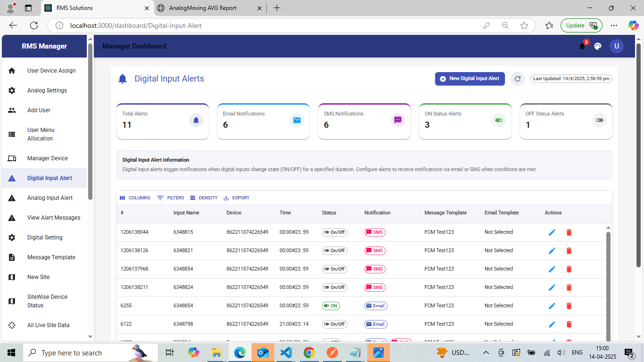The width and height of the screenshot is (644, 362).
Task: Edit alert row 1206138211 with pencil icon
Action: [552, 288]
